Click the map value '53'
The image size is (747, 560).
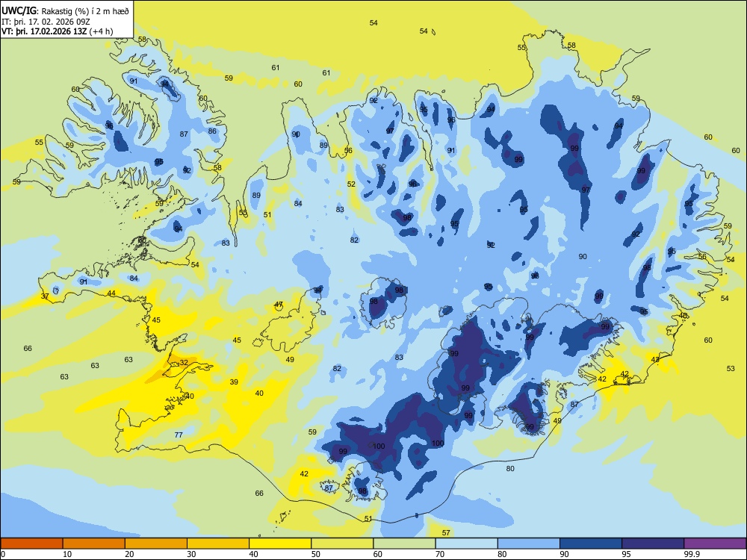tap(731, 369)
